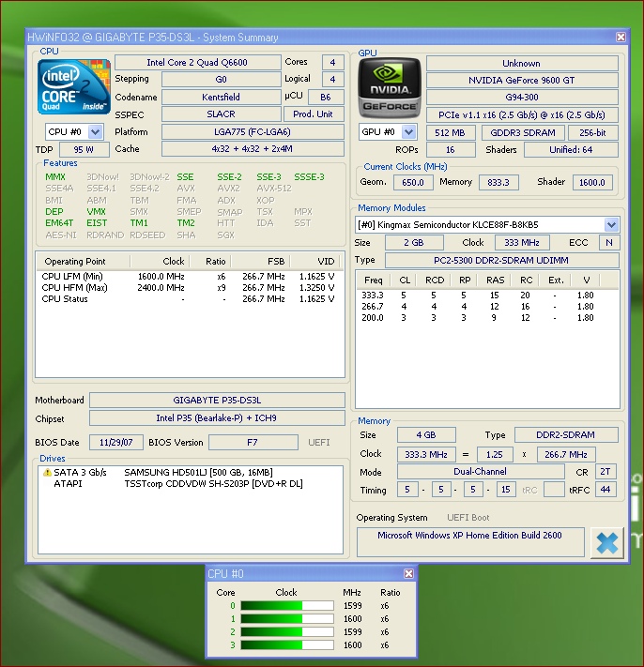Click the 11/29/07 BIOS date field
The width and height of the screenshot is (644, 667).
tap(116, 443)
